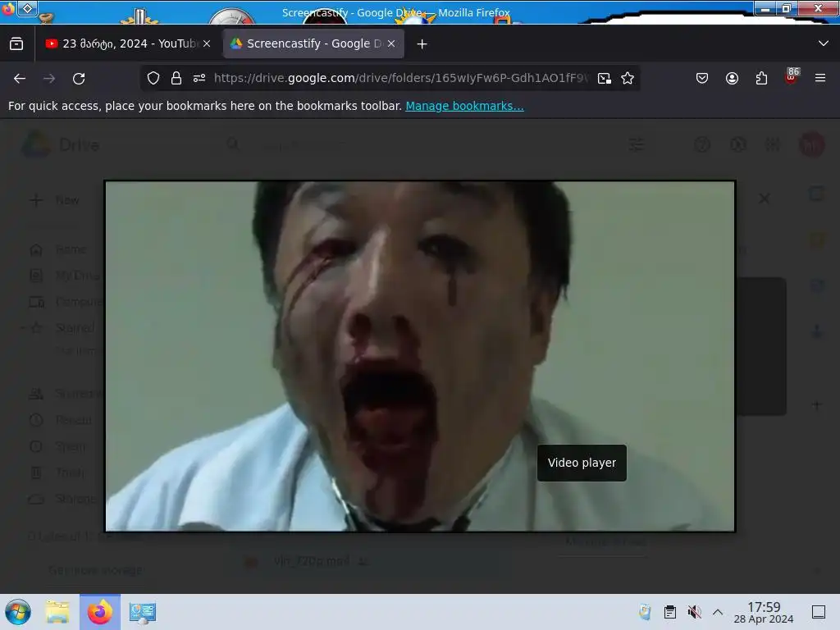Switch to the YouTube tab
Image resolution: width=840 pixels, height=630 pixels.
tap(128, 43)
